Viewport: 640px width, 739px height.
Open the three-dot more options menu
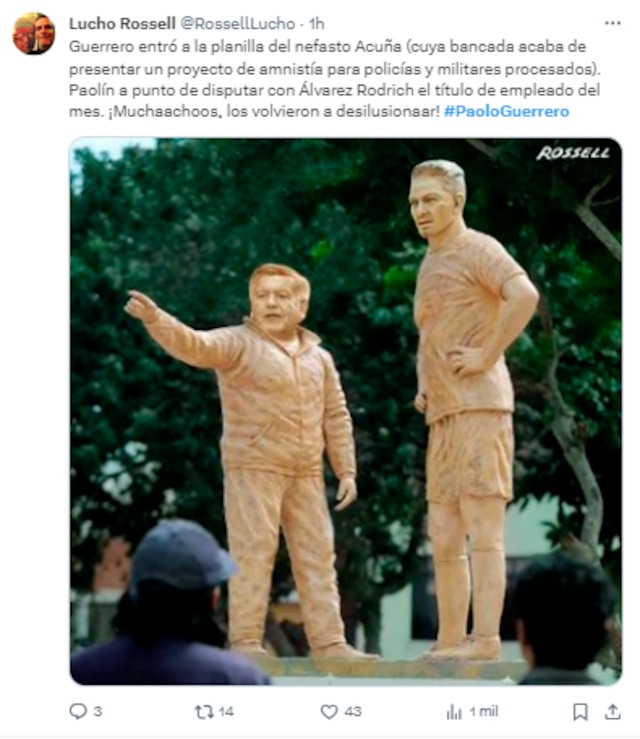(612, 23)
